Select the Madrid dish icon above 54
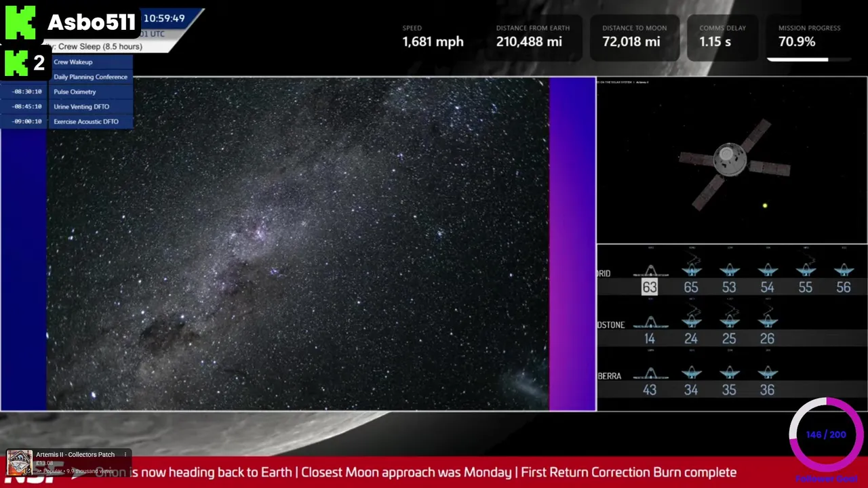The width and height of the screenshot is (868, 488). tap(767, 271)
